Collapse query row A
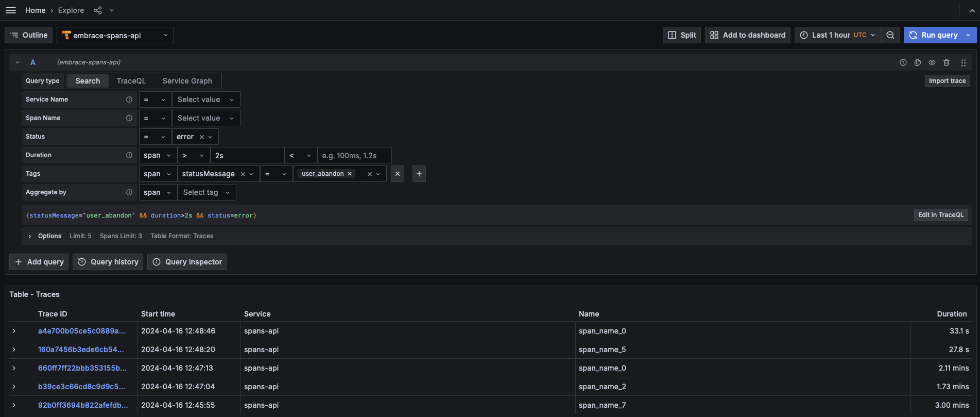 click(x=18, y=62)
